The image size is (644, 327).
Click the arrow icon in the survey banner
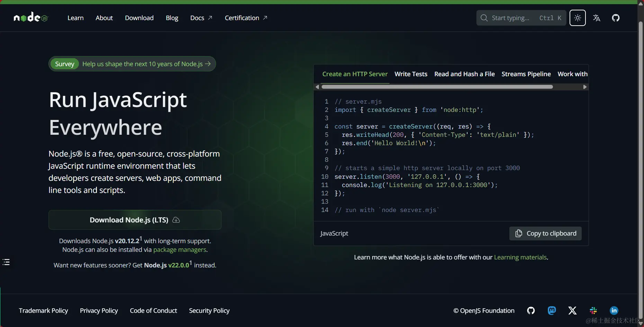coord(208,64)
